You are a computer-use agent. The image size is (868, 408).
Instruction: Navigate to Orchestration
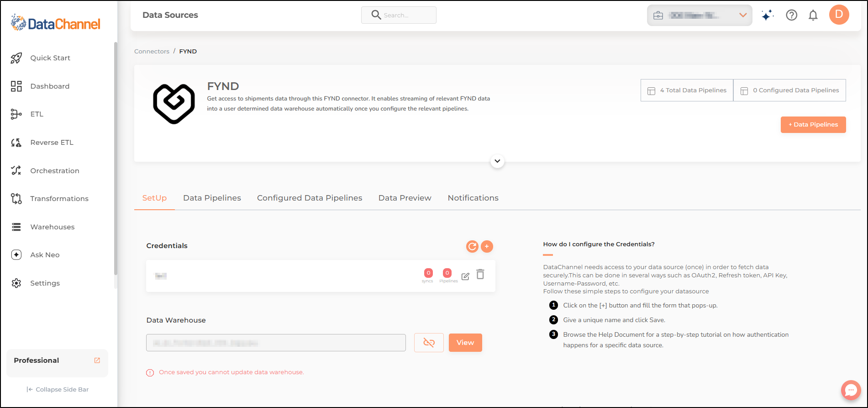pos(55,171)
